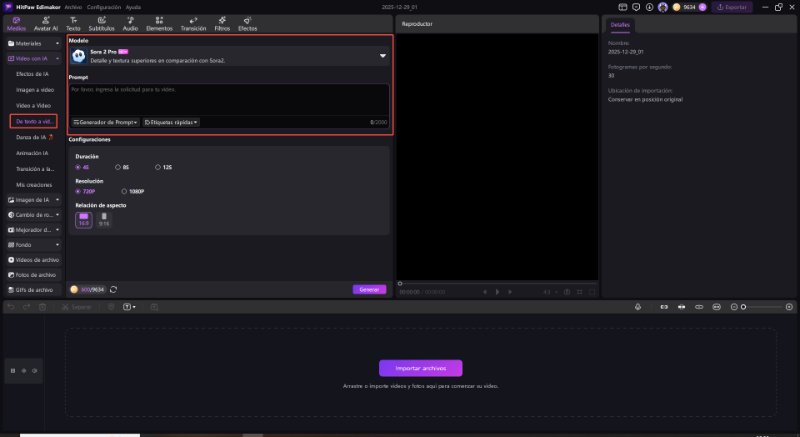Open Etiquetas rápidas dropdown
800x437 pixels.
[x=171, y=122]
